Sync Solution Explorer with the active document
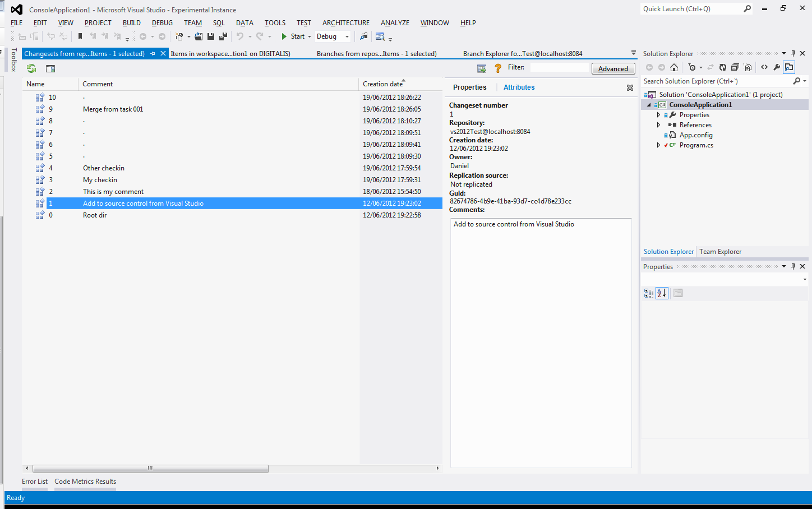The image size is (812, 509). [711, 67]
